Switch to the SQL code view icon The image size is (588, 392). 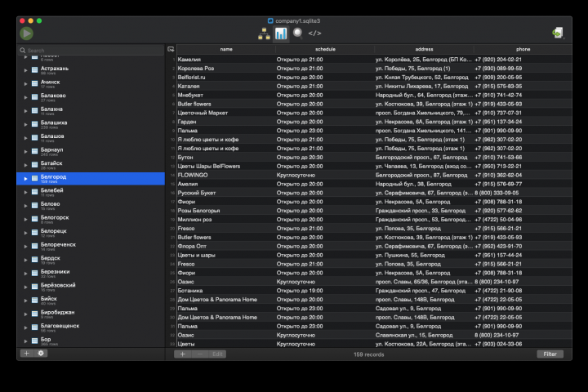tap(314, 33)
